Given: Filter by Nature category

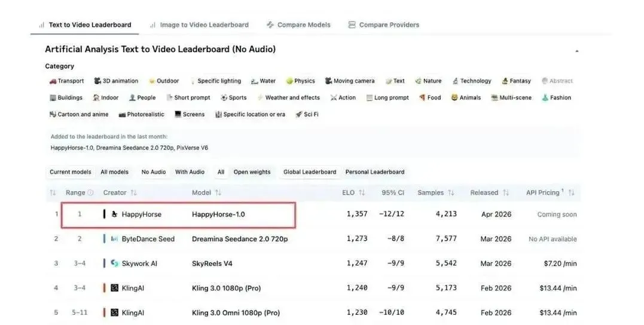Looking at the screenshot, I should (428, 81).
